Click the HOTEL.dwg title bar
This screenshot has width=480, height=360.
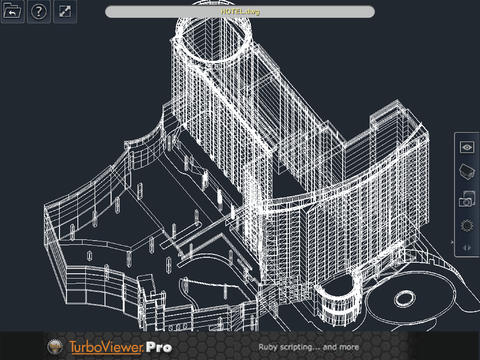[240, 12]
